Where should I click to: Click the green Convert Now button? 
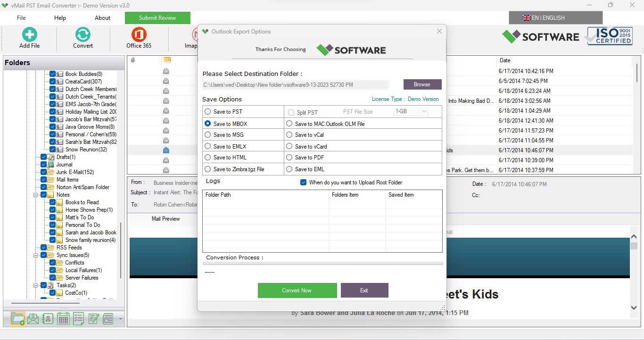[x=297, y=290]
